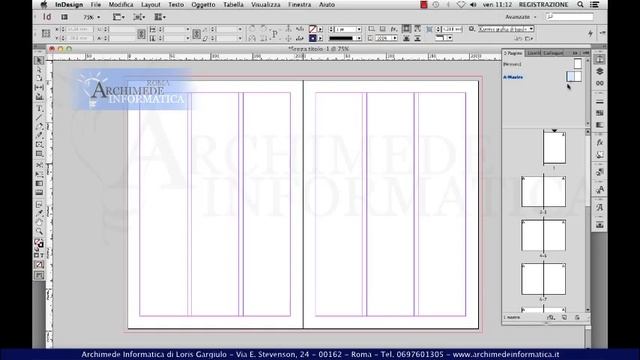
Task: Select the Scissors tool
Action: (39, 165)
